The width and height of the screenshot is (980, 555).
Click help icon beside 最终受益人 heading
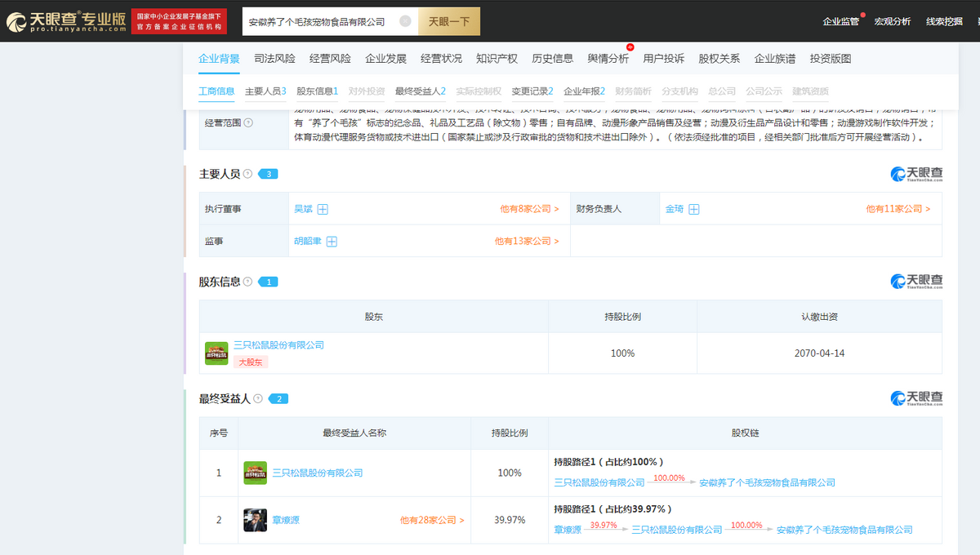point(258,399)
